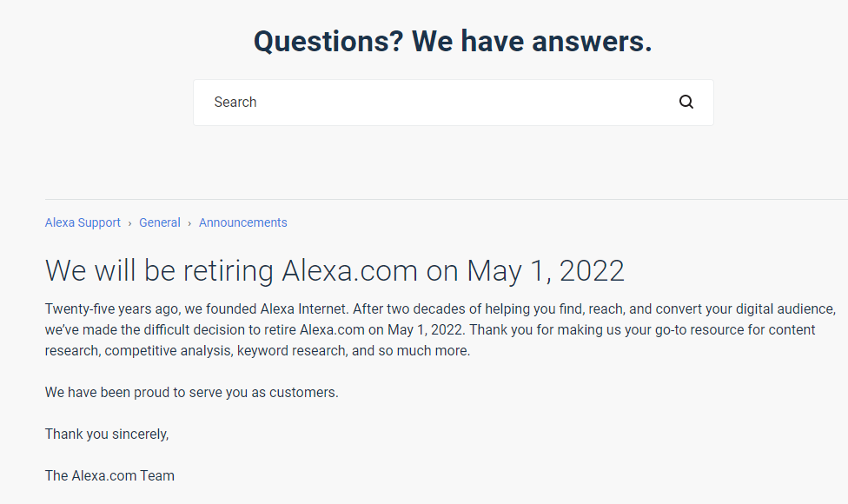Viewport: 848px width, 504px height.
Task: Go to the General breadcrumb link
Action: [160, 222]
